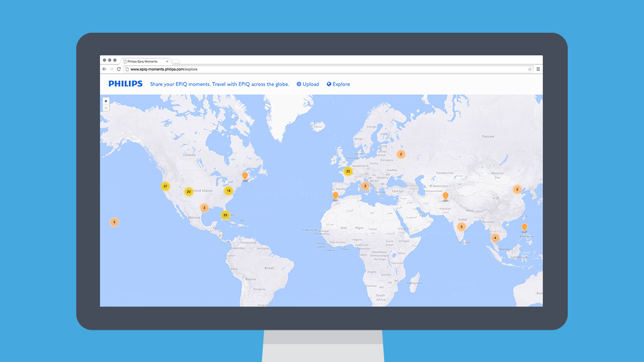Open the 18 cluster on the US east coast
The width and height of the screenshot is (644, 362).
228,190
